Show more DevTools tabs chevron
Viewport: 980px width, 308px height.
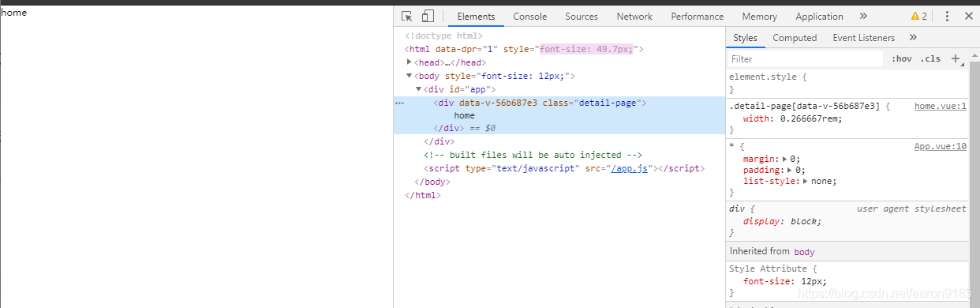tap(863, 16)
